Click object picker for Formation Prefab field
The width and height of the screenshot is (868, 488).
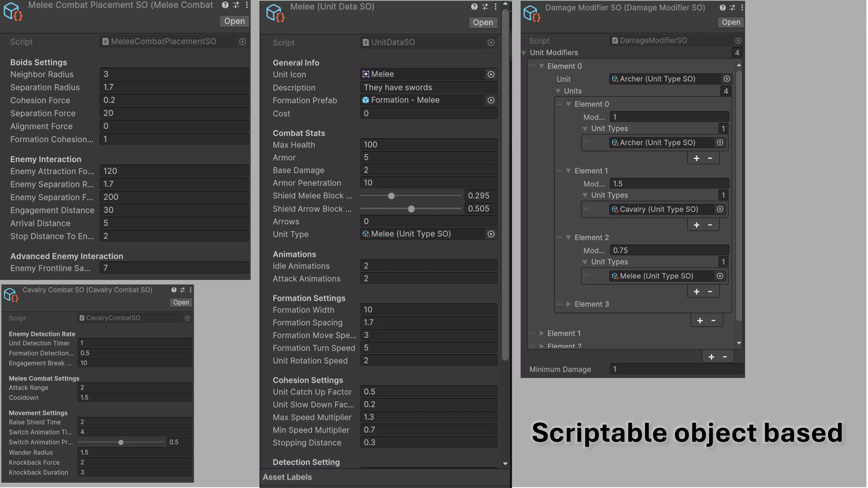pos(491,100)
